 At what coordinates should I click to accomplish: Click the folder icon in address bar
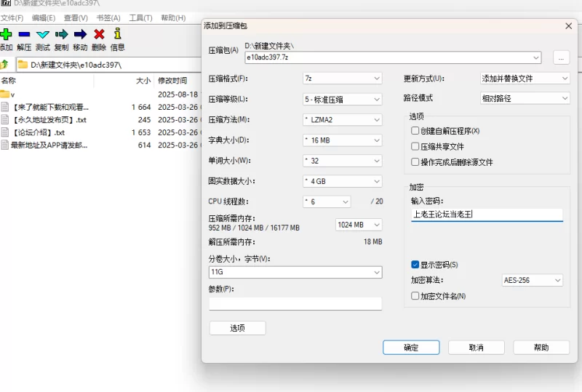[x=23, y=65]
